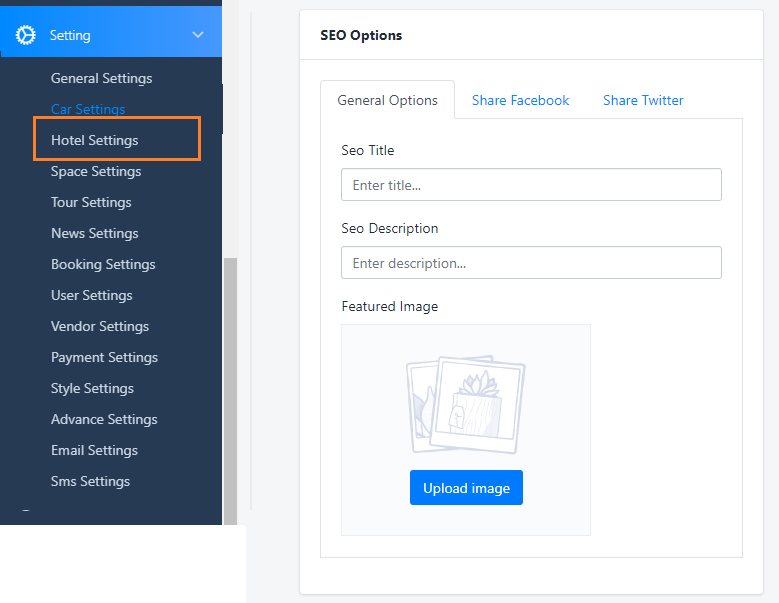
Task: Navigate to News Settings
Action: pos(95,233)
